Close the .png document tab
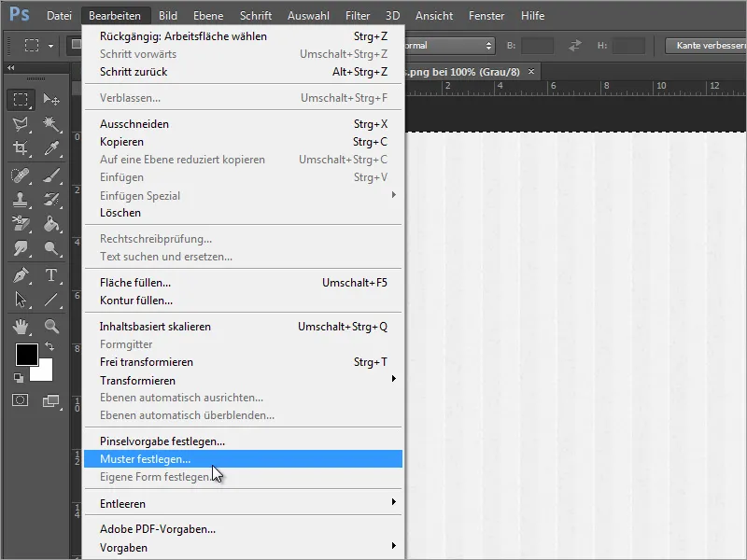 pyautogui.click(x=531, y=72)
